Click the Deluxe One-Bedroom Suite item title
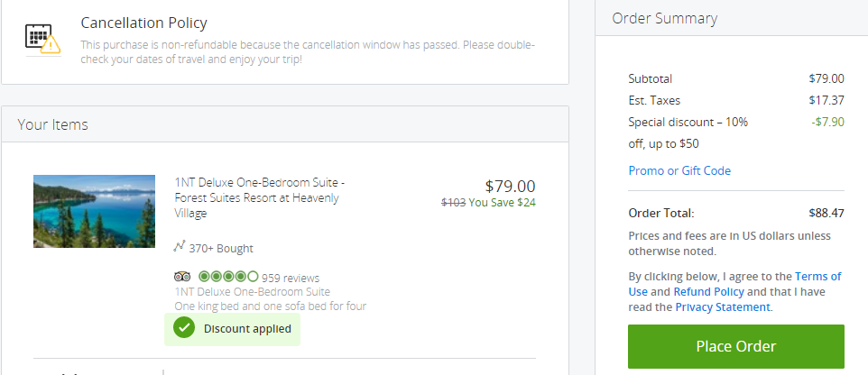The height and width of the screenshot is (375, 868). pyautogui.click(x=260, y=197)
